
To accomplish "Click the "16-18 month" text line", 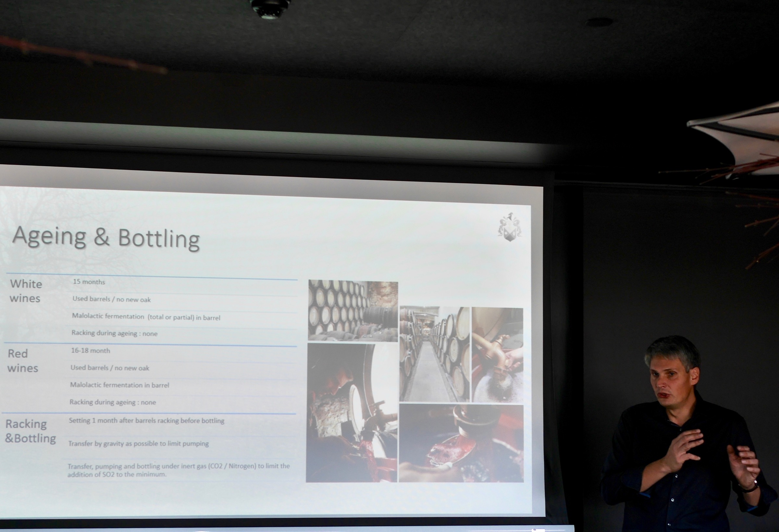I will pyautogui.click(x=91, y=350).
